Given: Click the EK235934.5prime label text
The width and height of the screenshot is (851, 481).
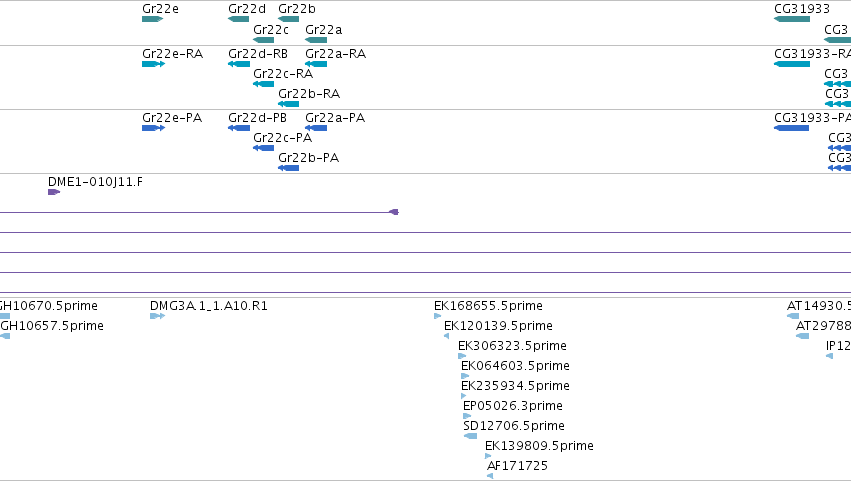Looking at the screenshot, I should pyautogui.click(x=515, y=386).
